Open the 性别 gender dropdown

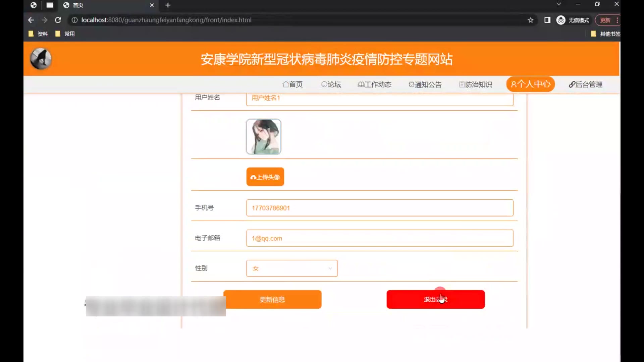tap(291, 268)
